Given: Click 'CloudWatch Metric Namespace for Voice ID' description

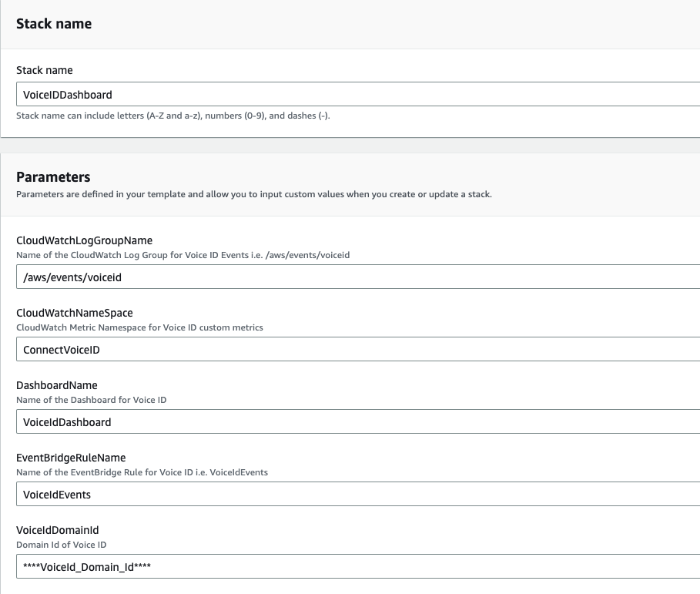Looking at the screenshot, I should pyautogui.click(x=139, y=327).
